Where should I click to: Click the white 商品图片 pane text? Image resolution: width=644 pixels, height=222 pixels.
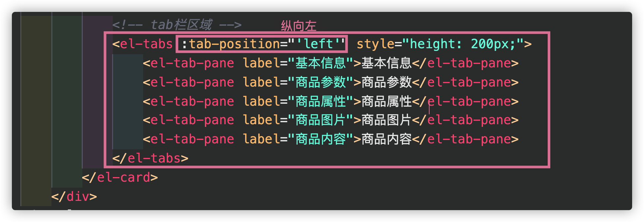click(x=386, y=120)
